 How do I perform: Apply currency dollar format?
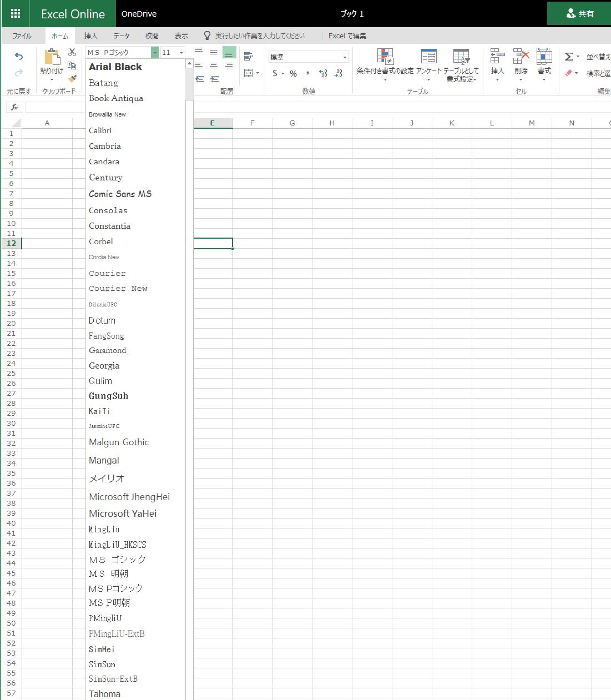(x=275, y=73)
